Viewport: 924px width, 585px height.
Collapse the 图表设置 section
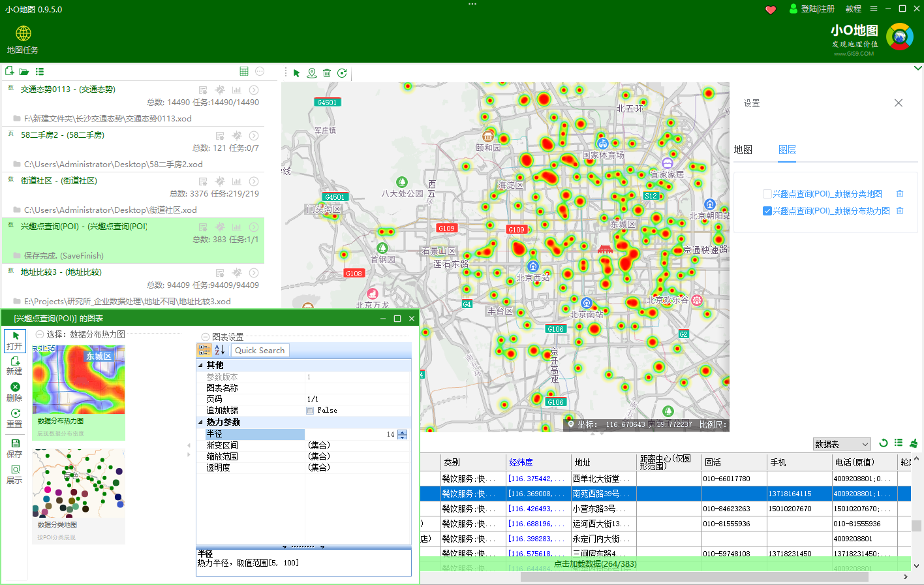pos(206,337)
